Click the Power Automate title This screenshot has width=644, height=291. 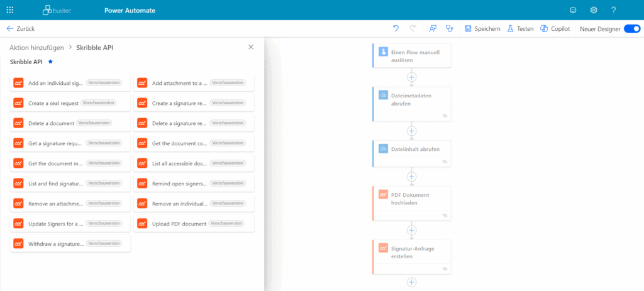pyautogui.click(x=130, y=10)
